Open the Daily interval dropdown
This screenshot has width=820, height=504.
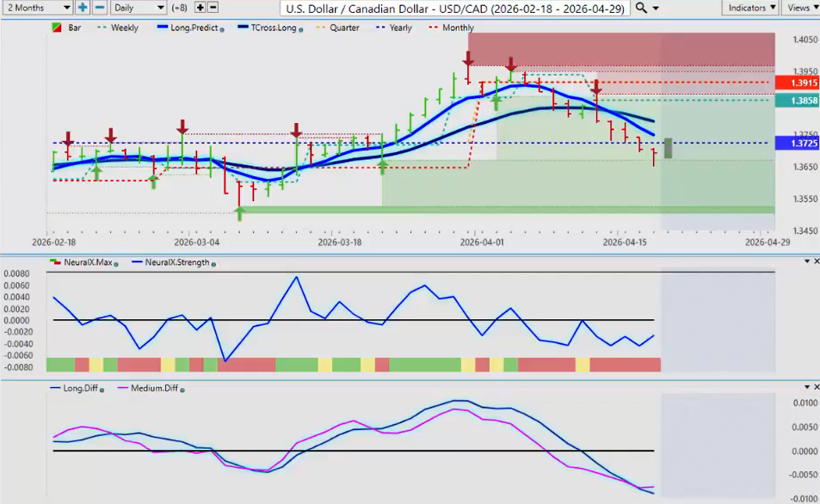coord(138,8)
